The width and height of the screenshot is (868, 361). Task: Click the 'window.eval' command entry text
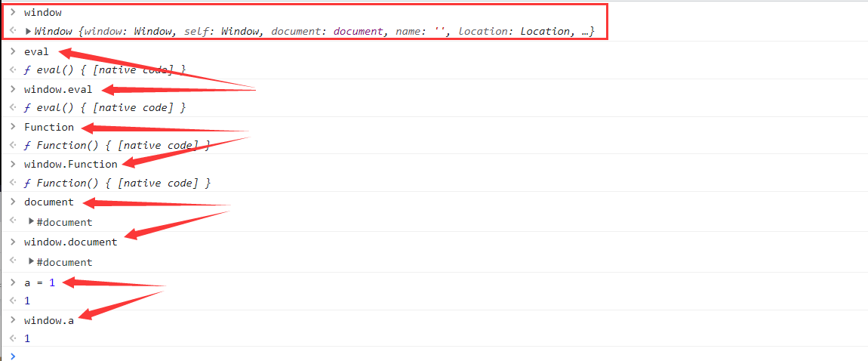pos(58,89)
